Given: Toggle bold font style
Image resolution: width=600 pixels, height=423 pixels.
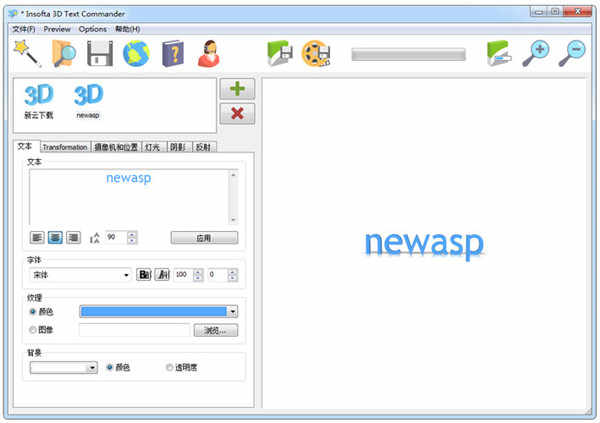Looking at the screenshot, I should coord(144,274).
